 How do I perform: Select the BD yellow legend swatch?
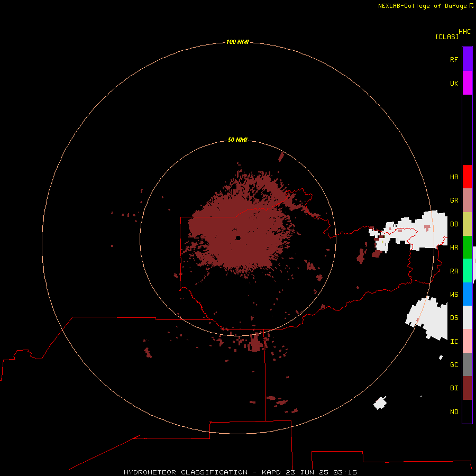[x=467, y=224]
